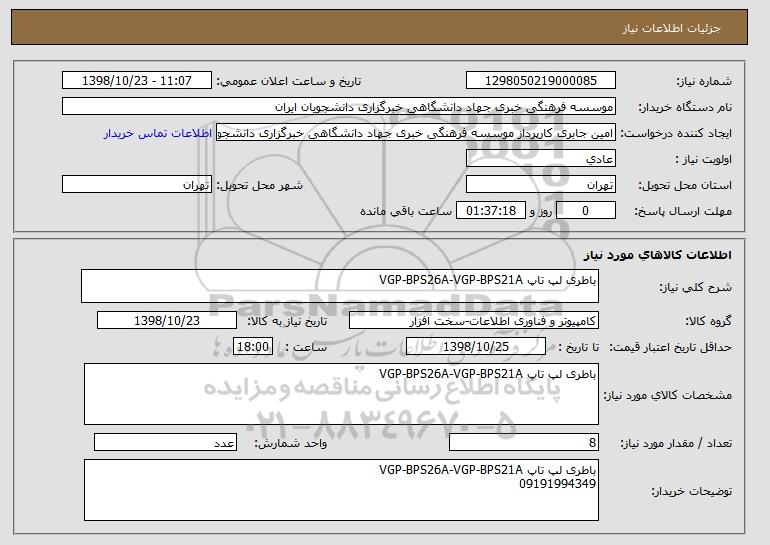Viewport: 770px width, 545px height.
Task: Click the label حداقل تاریخ اعتبار قیمت
Action: (x=670, y=347)
